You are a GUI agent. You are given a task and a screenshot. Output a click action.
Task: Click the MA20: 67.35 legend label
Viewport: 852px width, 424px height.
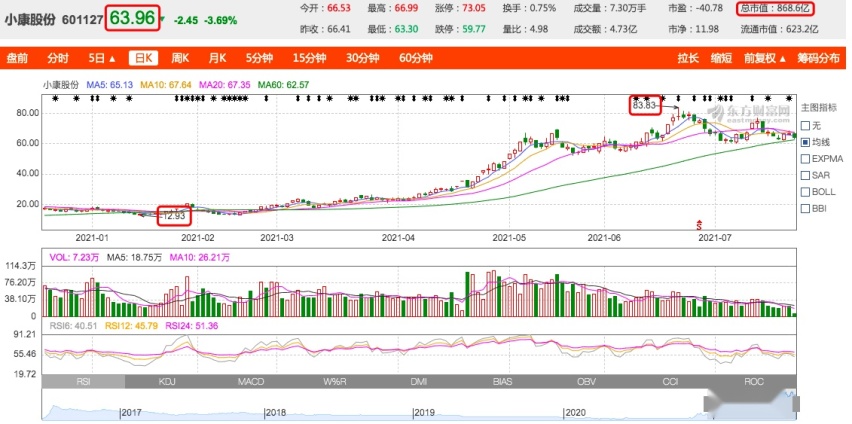(x=225, y=85)
